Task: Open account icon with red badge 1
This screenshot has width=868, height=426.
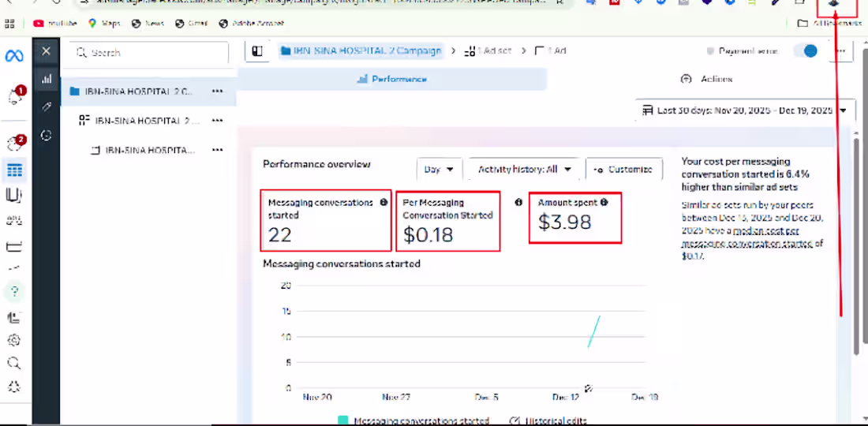Action: 16,95
